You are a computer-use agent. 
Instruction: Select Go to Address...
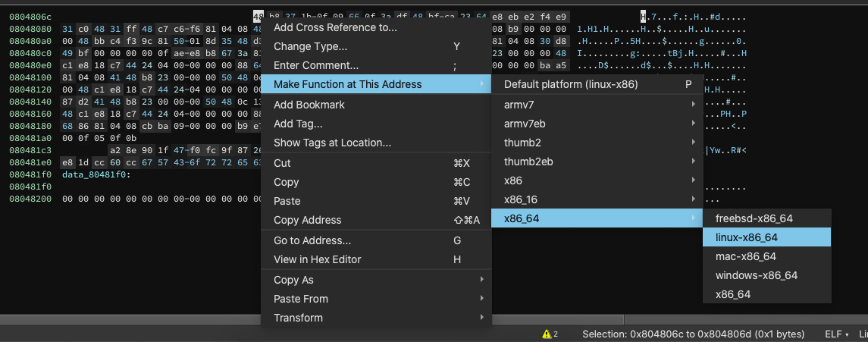coord(312,240)
